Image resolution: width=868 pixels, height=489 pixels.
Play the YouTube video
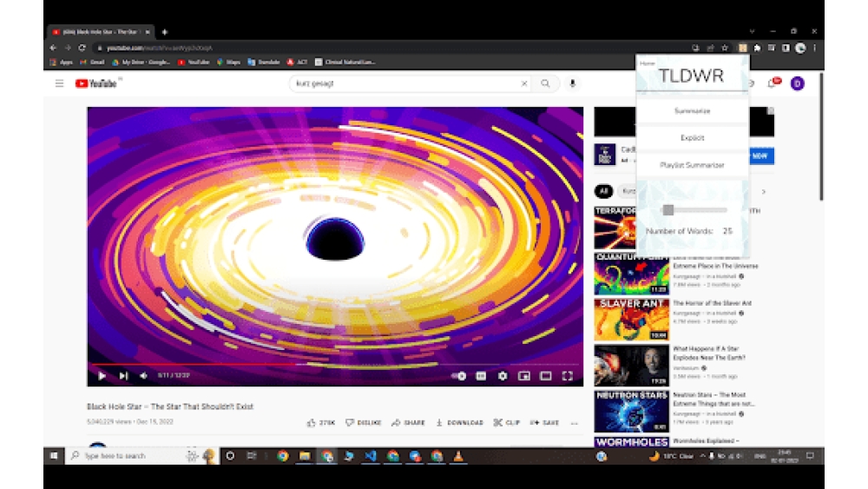(102, 375)
